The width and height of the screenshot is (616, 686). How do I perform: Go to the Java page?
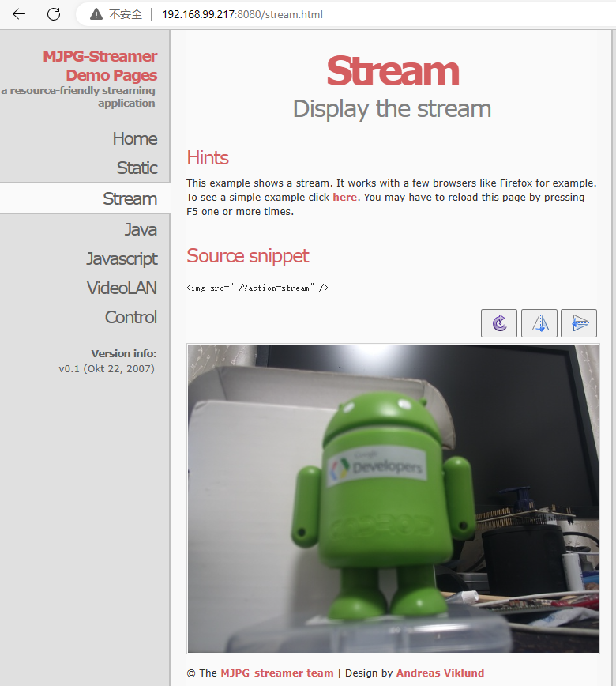pos(141,230)
